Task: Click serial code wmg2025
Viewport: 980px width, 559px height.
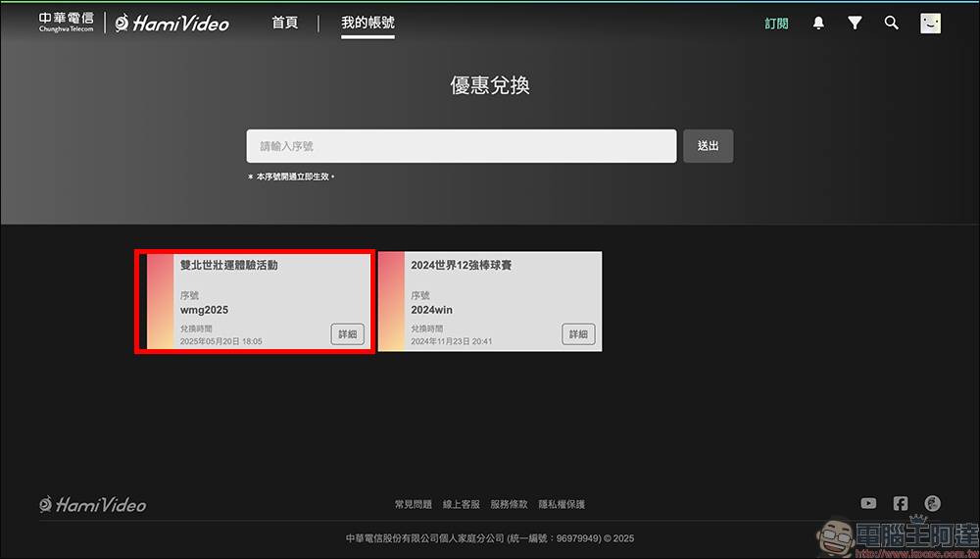Action: tap(205, 310)
